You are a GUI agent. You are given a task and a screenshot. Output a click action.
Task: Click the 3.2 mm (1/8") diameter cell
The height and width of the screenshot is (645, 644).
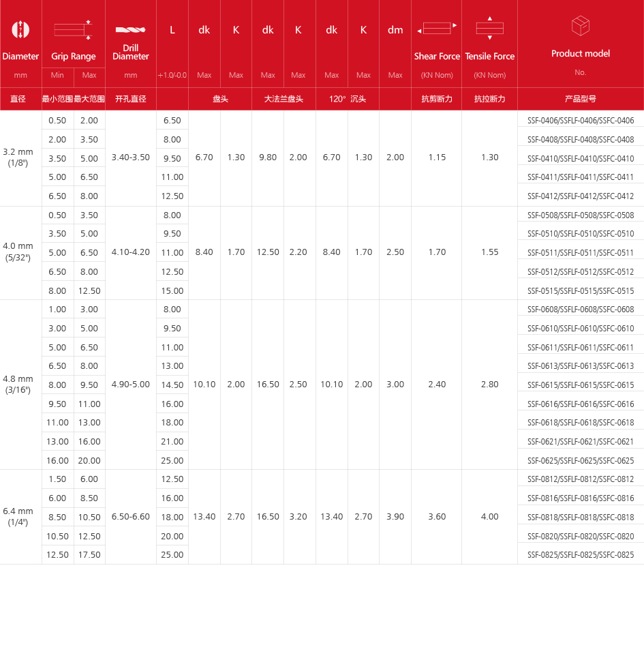[18, 157]
